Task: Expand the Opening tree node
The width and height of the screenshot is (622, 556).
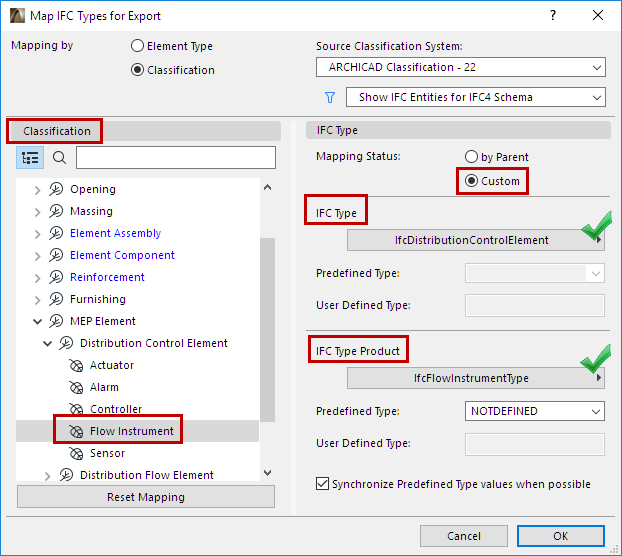Action: 37,190
